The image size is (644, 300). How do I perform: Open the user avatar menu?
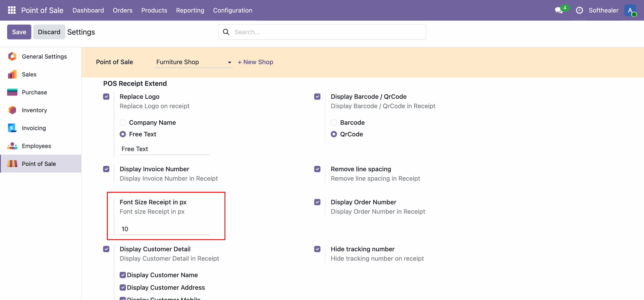coord(630,10)
